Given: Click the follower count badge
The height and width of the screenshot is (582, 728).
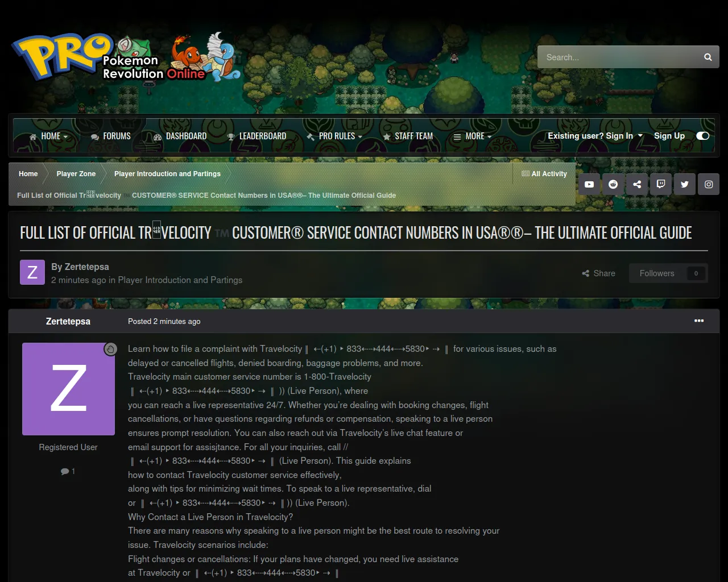Looking at the screenshot, I should tap(696, 273).
